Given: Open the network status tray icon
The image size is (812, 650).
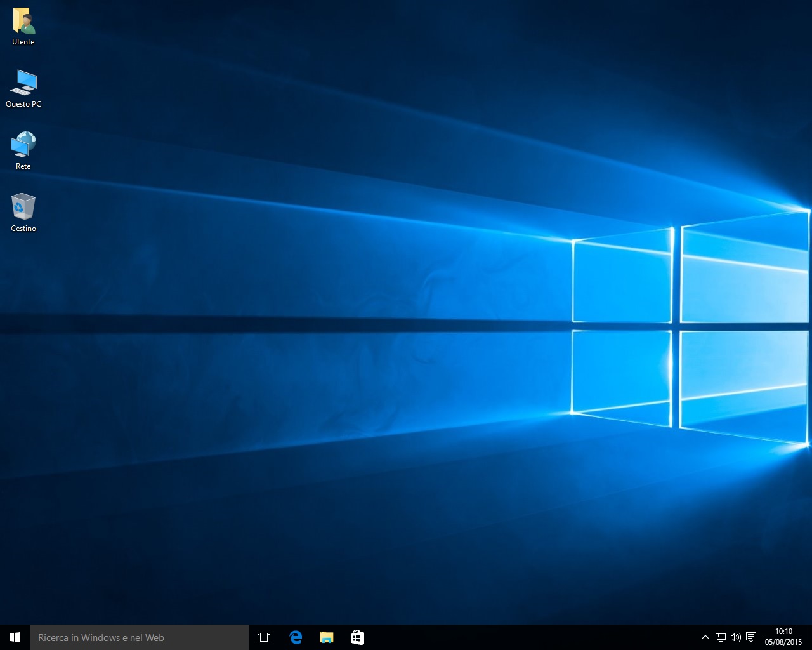Looking at the screenshot, I should click(721, 637).
